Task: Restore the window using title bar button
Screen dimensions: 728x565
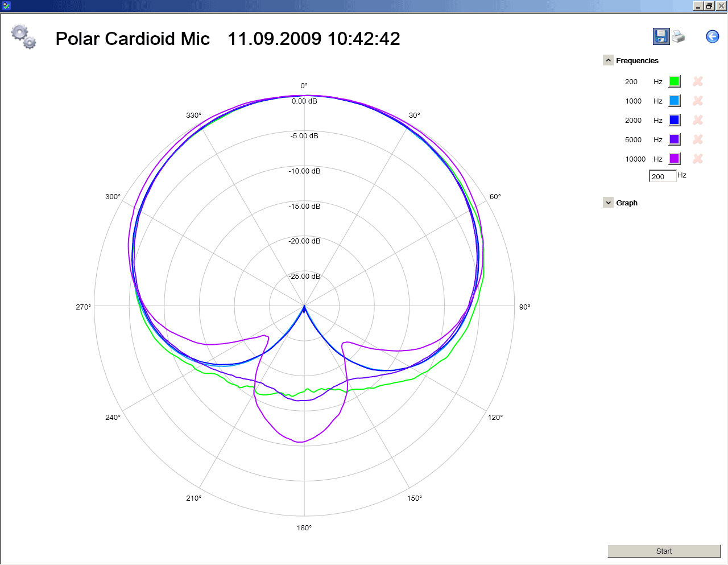Action: [709, 6]
